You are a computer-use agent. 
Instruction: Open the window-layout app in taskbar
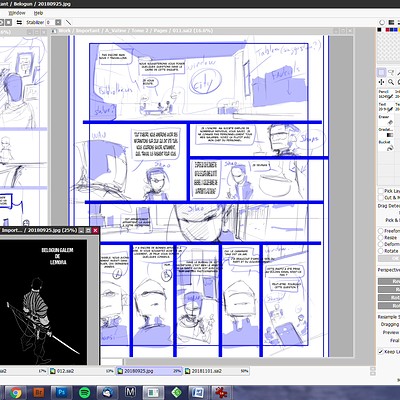coord(153,393)
